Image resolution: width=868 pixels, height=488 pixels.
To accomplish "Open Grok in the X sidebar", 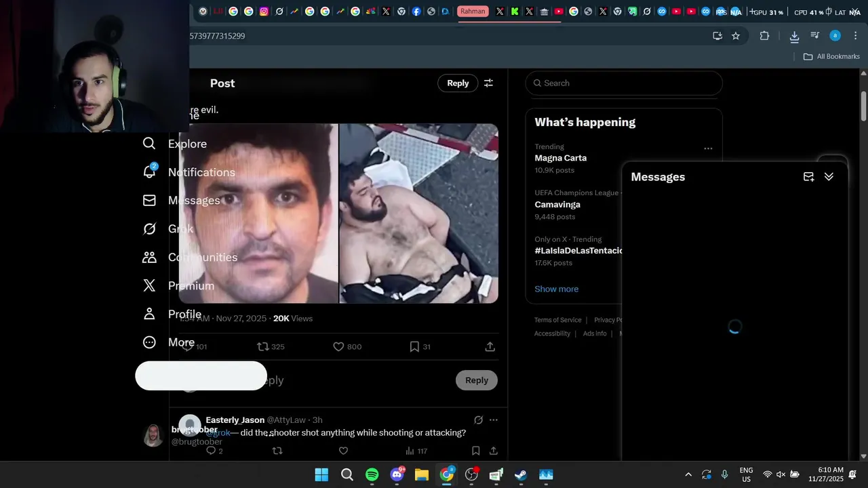I will tap(167, 229).
